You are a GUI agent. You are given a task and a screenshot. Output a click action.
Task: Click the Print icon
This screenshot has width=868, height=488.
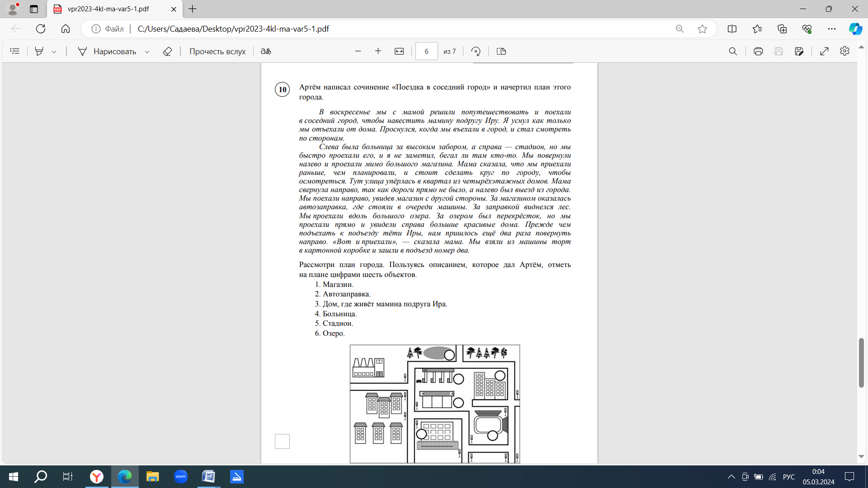[x=758, y=52]
